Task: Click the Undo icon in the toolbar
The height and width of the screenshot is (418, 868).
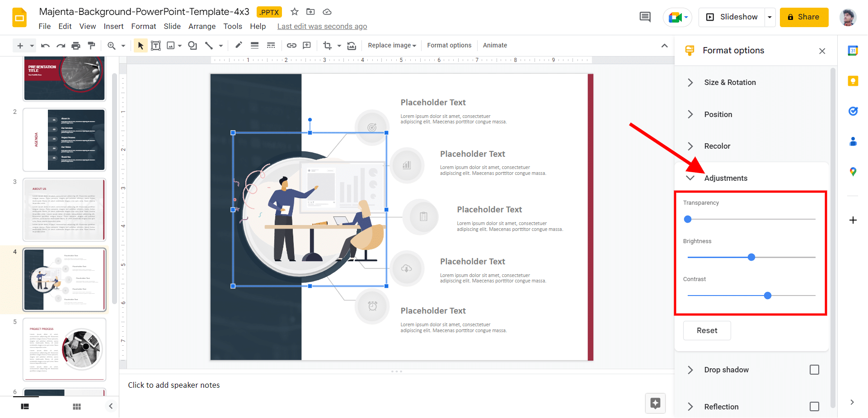Action: pyautogui.click(x=45, y=45)
